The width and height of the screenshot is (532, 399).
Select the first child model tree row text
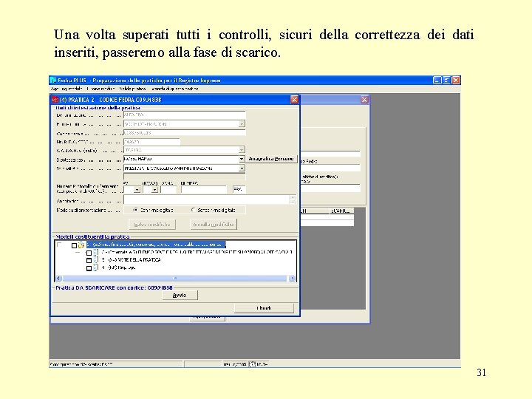tap(197, 252)
